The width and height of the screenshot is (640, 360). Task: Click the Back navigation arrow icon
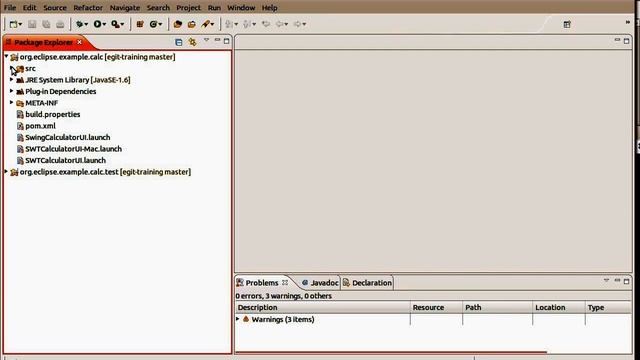click(280, 24)
